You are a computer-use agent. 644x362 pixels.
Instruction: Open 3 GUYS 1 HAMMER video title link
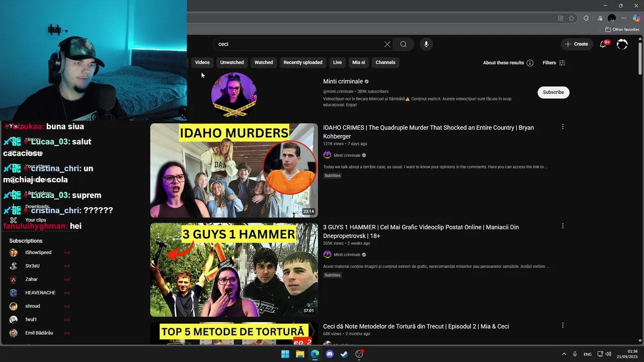coord(421,231)
